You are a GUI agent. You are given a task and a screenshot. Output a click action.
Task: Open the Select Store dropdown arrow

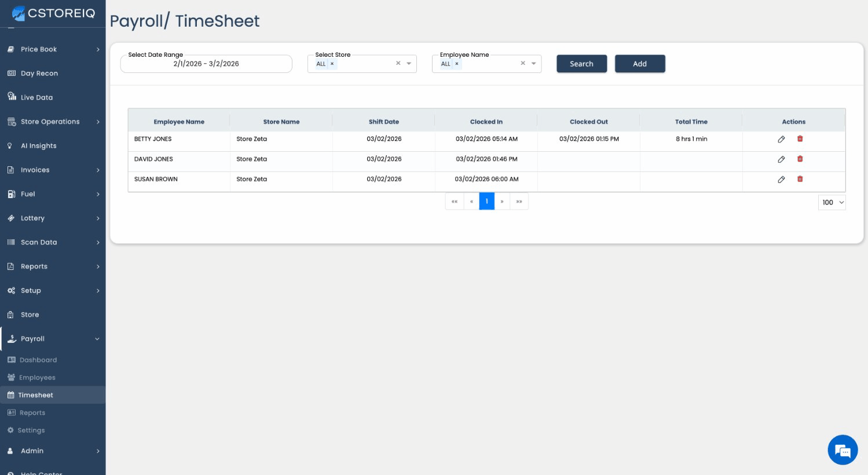(409, 64)
